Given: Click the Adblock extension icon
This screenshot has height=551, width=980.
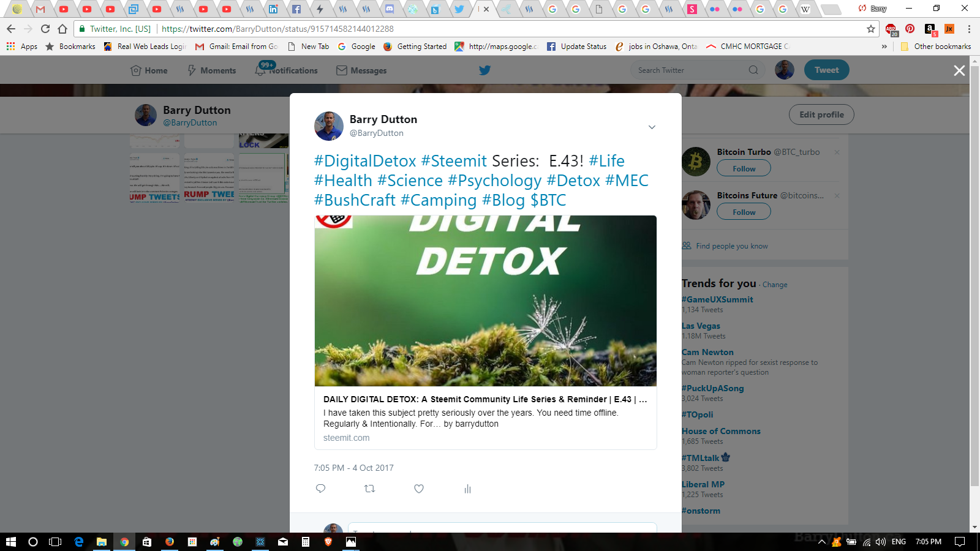Looking at the screenshot, I should pyautogui.click(x=891, y=29).
